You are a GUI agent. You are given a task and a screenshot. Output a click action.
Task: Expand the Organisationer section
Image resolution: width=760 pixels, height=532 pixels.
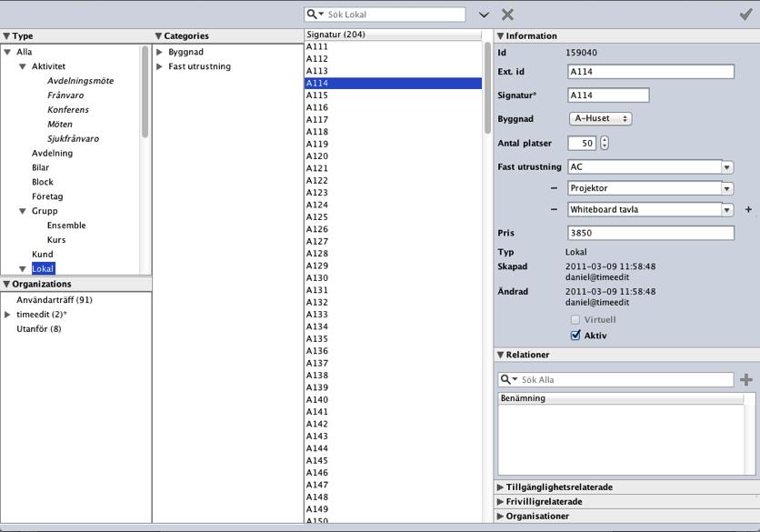point(500,516)
